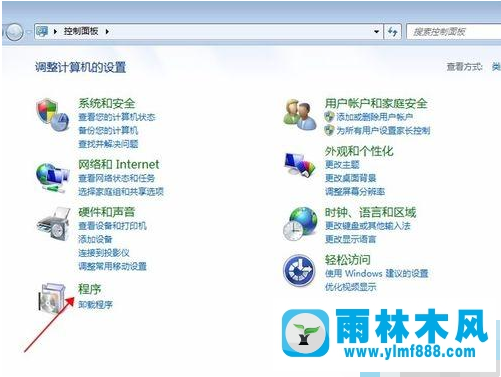This screenshot has height=377, width=501.
Task: Open the 用户帐户和家庭安全 category heading
Action: tap(376, 103)
